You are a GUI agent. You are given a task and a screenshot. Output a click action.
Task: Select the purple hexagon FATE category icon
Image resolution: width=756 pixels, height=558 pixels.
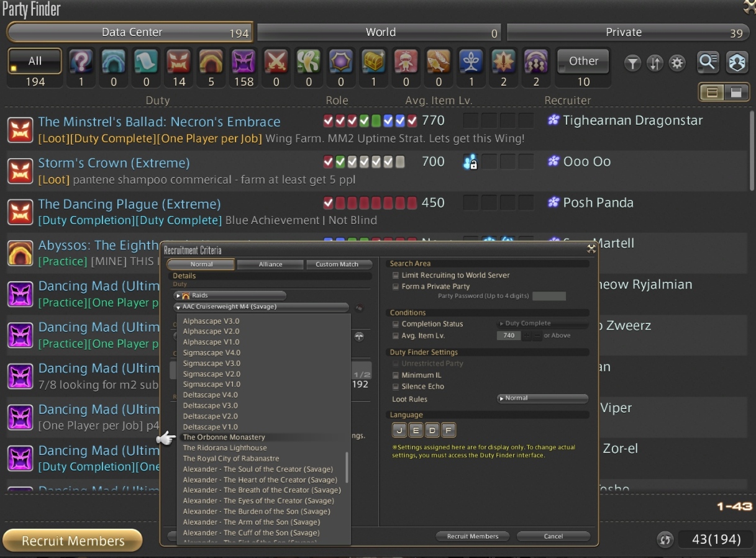tap(341, 61)
